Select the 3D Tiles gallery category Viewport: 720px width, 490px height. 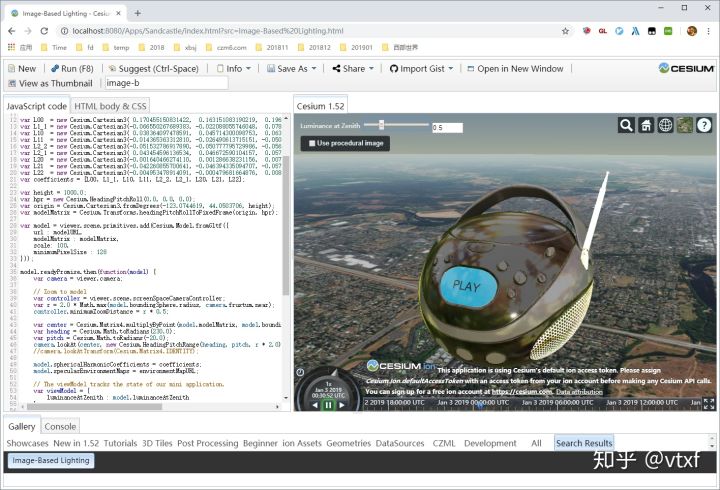click(x=157, y=443)
